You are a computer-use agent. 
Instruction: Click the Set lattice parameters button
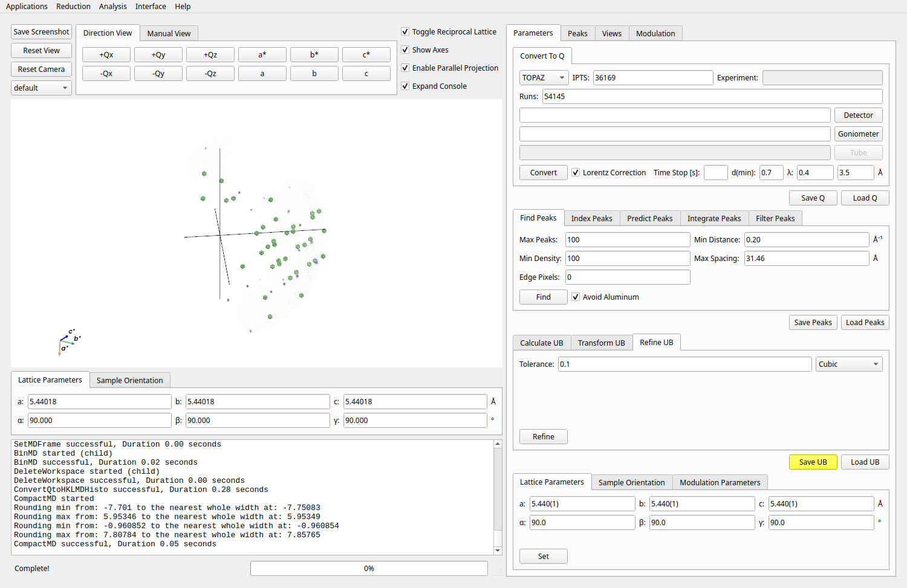click(544, 556)
